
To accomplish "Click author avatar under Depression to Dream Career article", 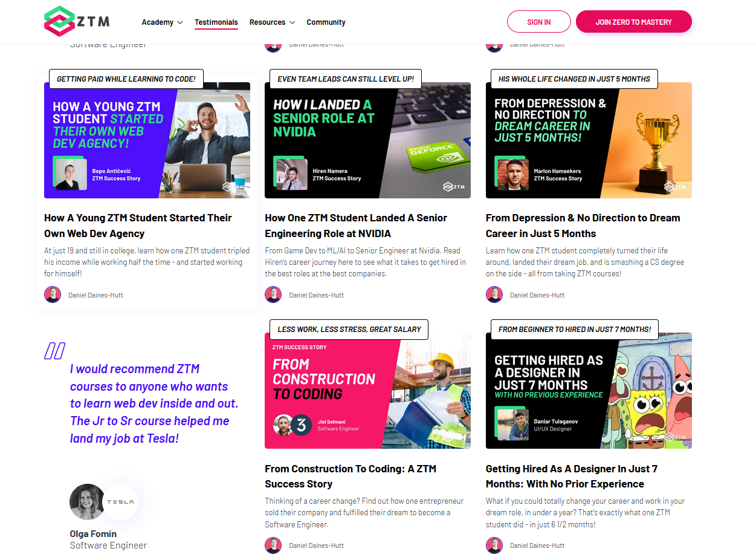I will coord(494,295).
